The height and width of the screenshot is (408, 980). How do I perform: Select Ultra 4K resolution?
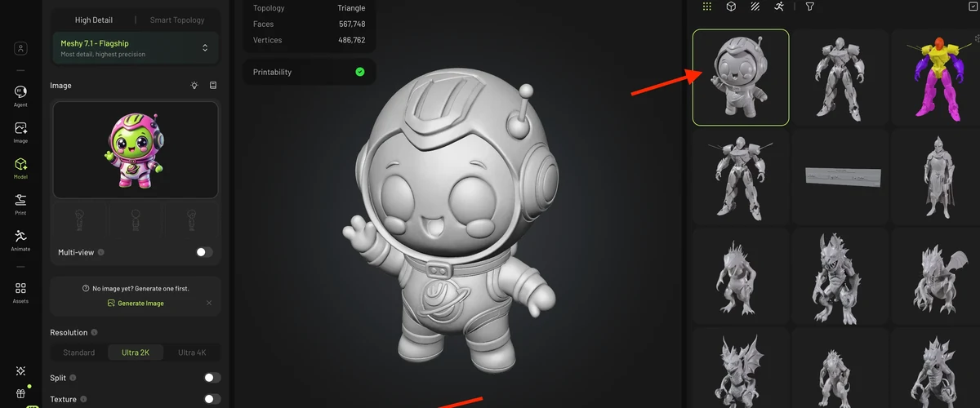coord(192,353)
